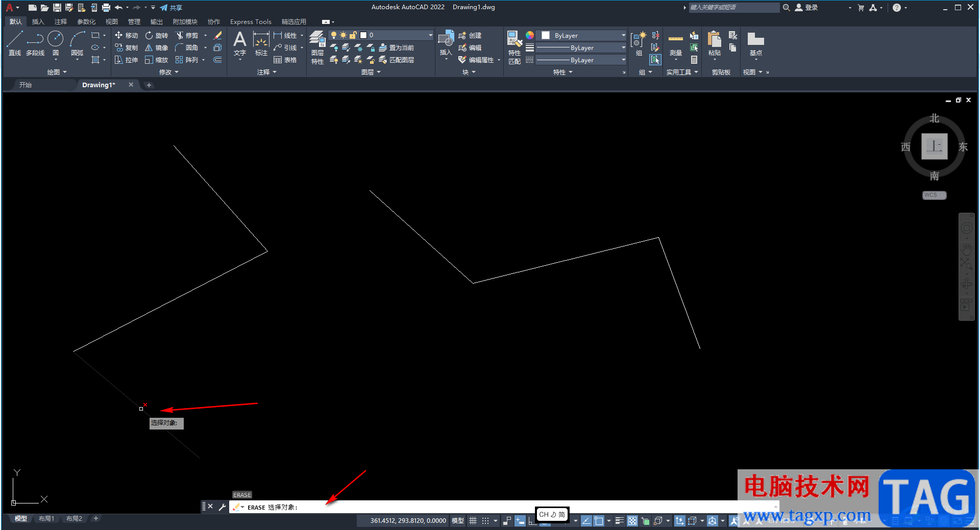
Task: Click the ViewCube top (上) face
Action: pos(934,146)
